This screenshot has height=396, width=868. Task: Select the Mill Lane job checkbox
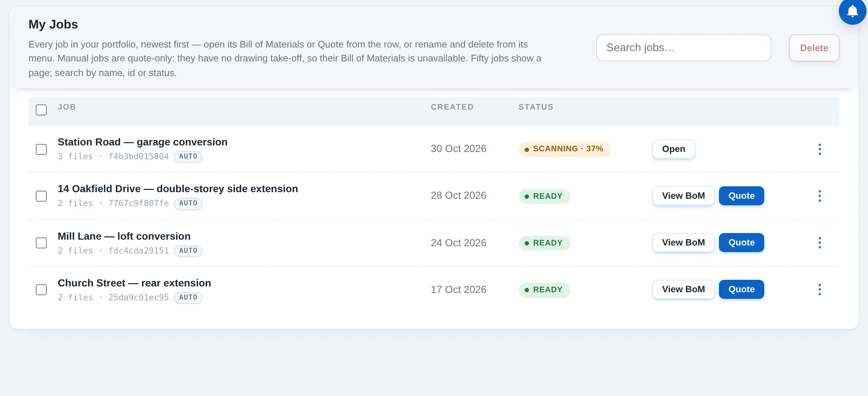pyautogui.click(x=41, y=243)
